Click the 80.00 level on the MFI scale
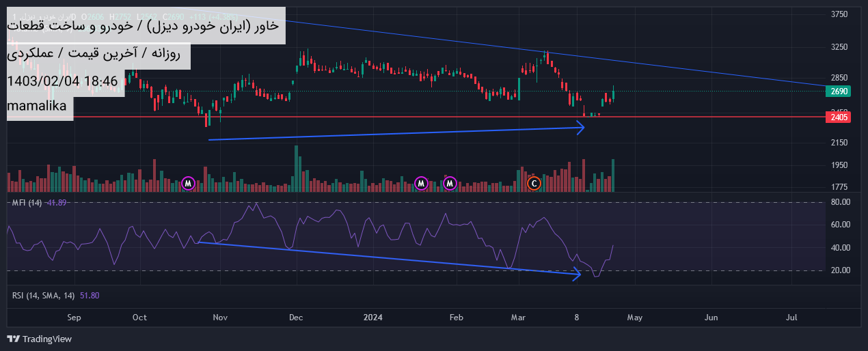868x351 pixels. [x=840, y=202]
